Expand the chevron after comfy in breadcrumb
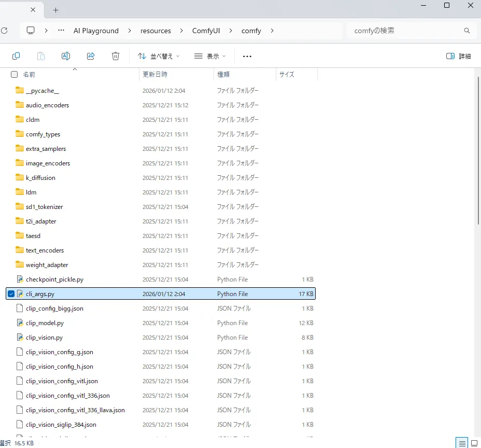This screenshot has height=448, width=481. point(272,31)
